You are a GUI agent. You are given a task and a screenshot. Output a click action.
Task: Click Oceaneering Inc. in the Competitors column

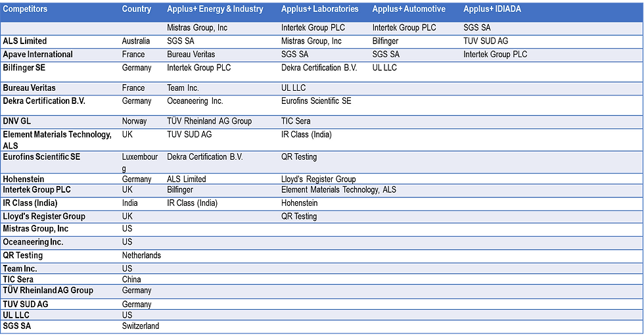pos(33,242)
